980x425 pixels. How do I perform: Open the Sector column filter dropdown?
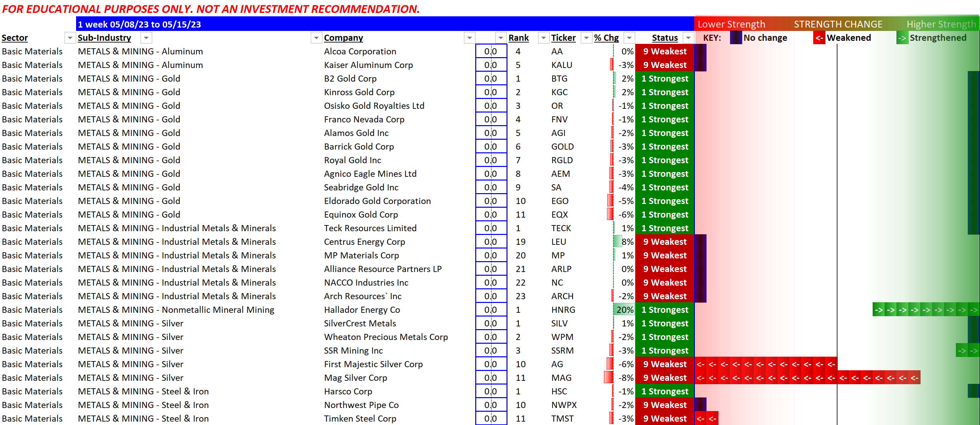(x=70, y=38)
